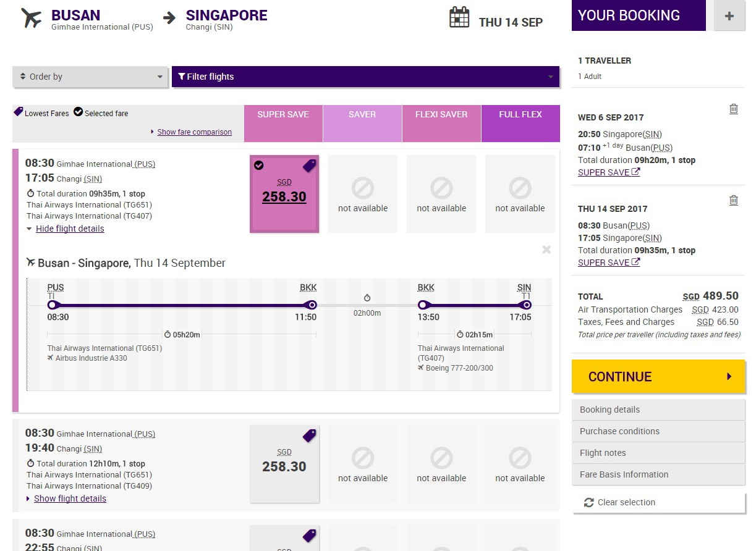Click the YOUR BOOKING header
Screen dimensions: 756x551
(639, 15)
